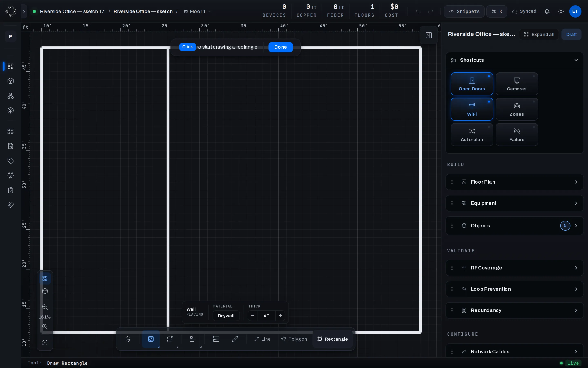Image resolution: width=588 pixels, height=368 pixels.
Task: Expand the Redundancy section
Action: [515, 310]
